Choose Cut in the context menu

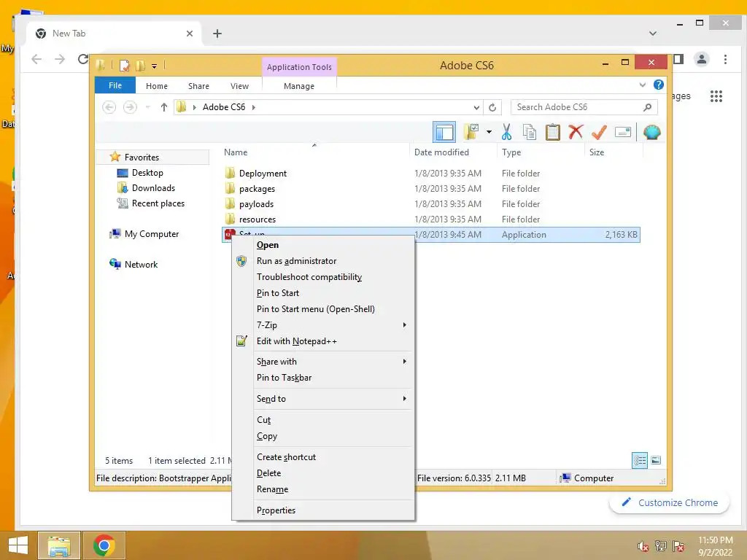click(323, 419)
